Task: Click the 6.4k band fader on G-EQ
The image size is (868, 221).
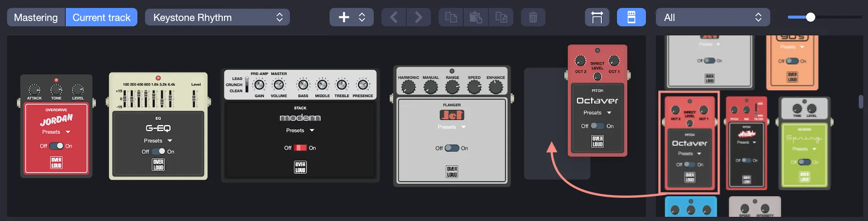Action: [x=171, y=98]
